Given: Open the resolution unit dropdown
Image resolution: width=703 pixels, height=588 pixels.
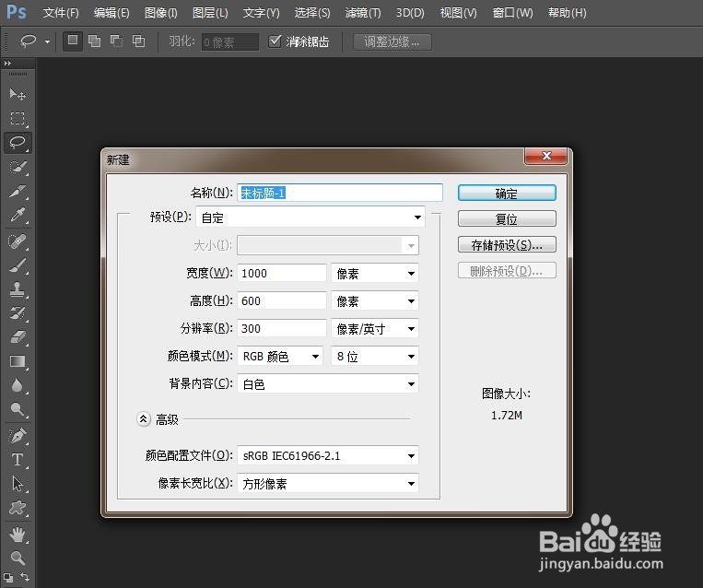Looking at the screenshot, I should click(374, 329).
